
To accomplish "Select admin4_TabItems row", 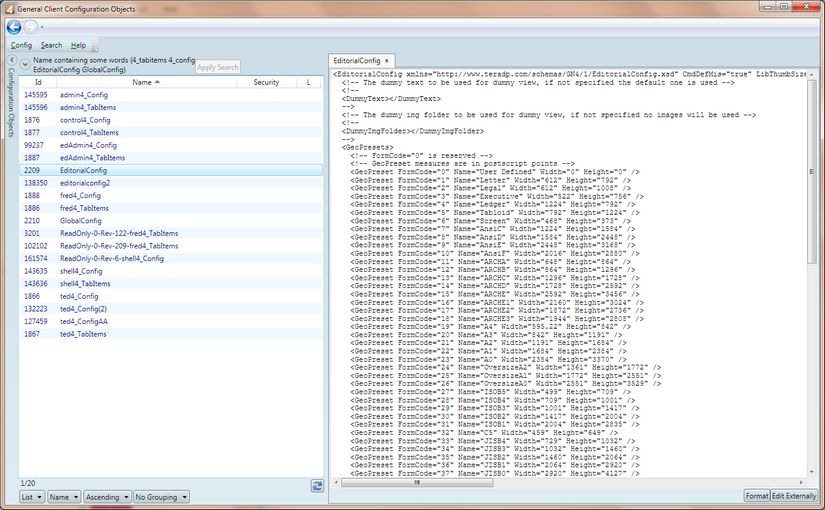I will pyautogui.click(x=171, y=107).
